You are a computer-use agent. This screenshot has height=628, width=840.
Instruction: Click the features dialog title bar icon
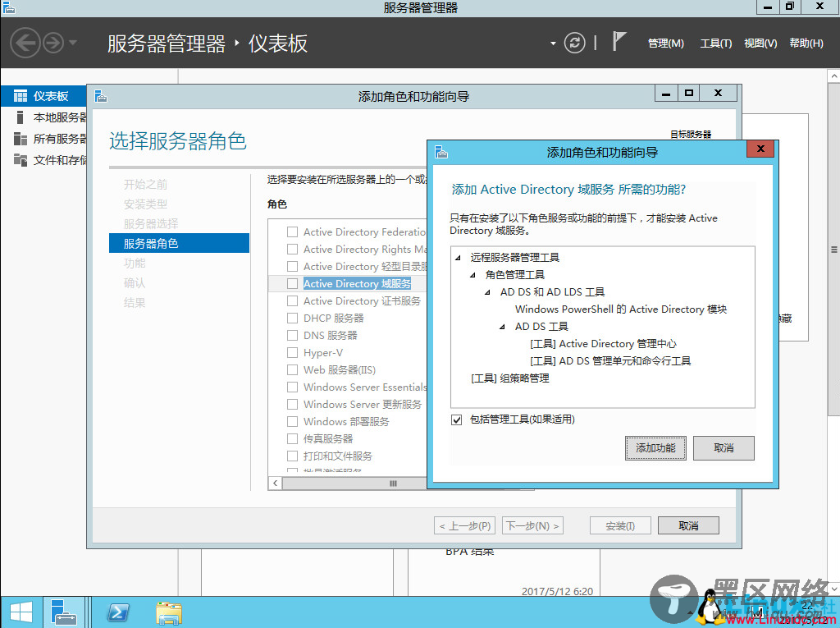click(441, 152)
